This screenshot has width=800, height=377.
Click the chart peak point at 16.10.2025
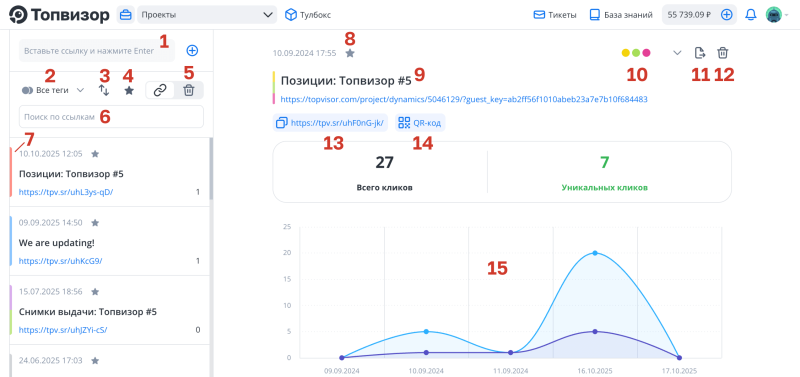coord(595,253)
